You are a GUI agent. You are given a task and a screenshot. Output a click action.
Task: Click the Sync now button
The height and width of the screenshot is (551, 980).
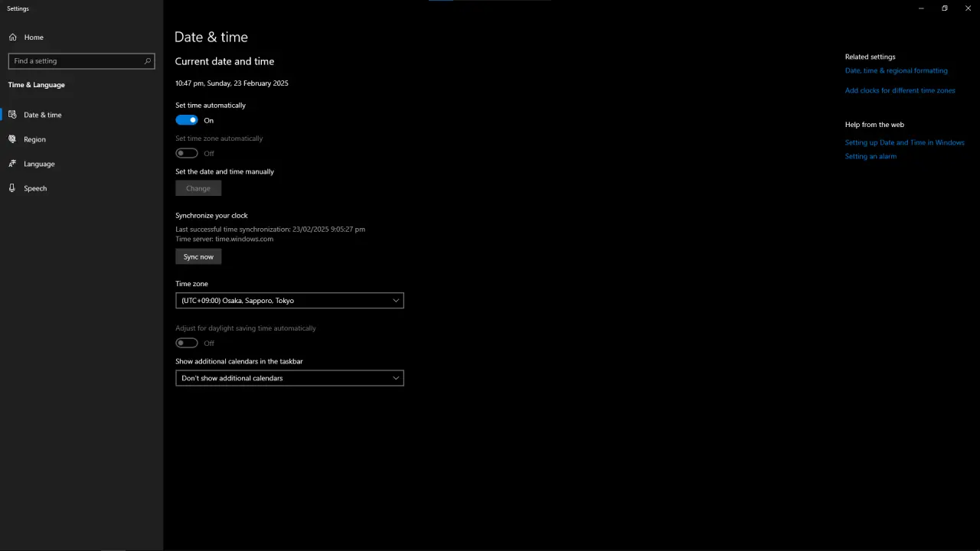tap(198, 257)
